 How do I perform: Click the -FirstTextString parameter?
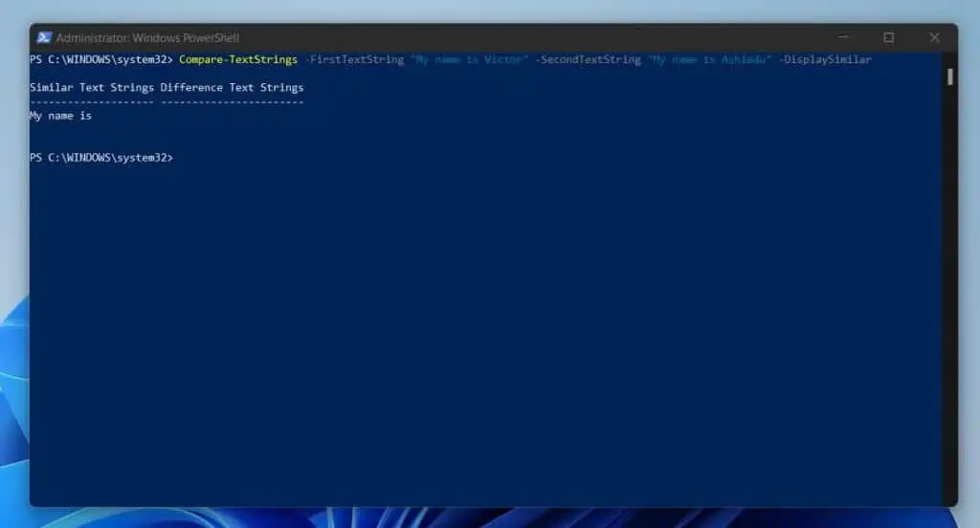[x=354, y=59]
